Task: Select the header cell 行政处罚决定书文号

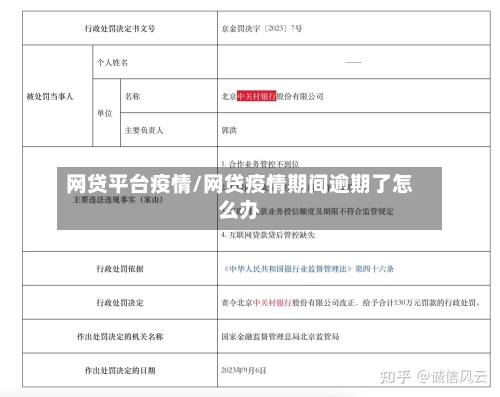Action: (120, 29)
